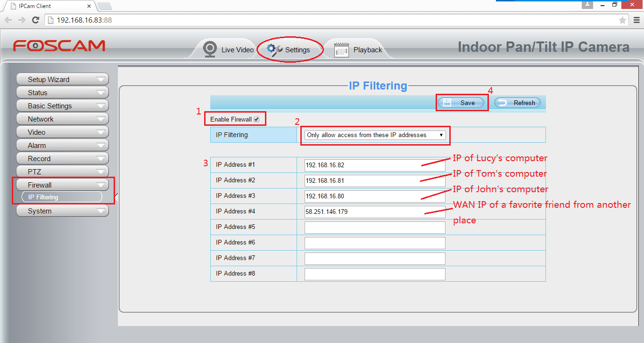
Task: Click the IP Address #5 input field
Action: click(x=375, y=228)
